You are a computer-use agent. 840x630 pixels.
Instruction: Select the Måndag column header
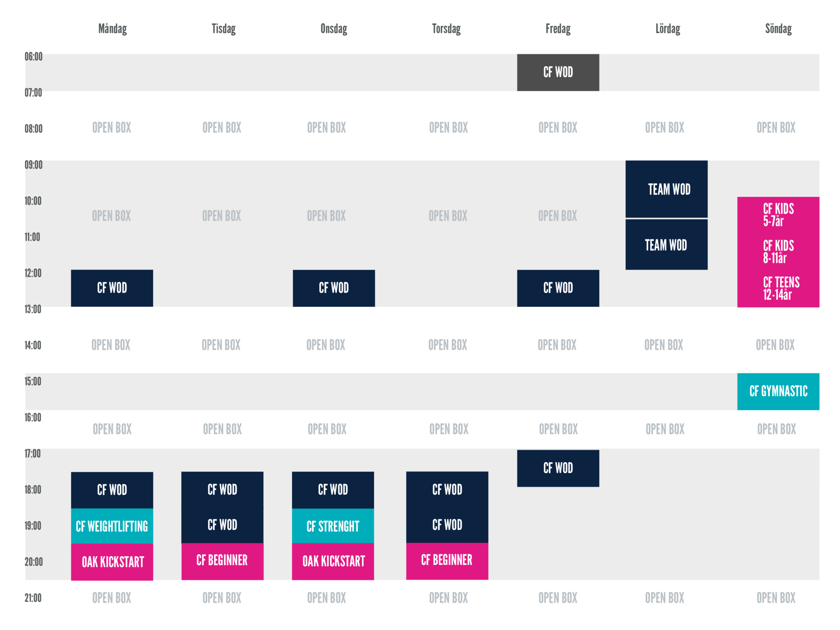(112, 29)
